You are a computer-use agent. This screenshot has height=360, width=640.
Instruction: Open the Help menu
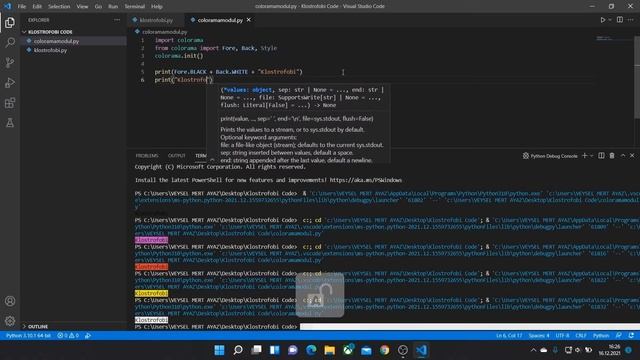point(157,7)
